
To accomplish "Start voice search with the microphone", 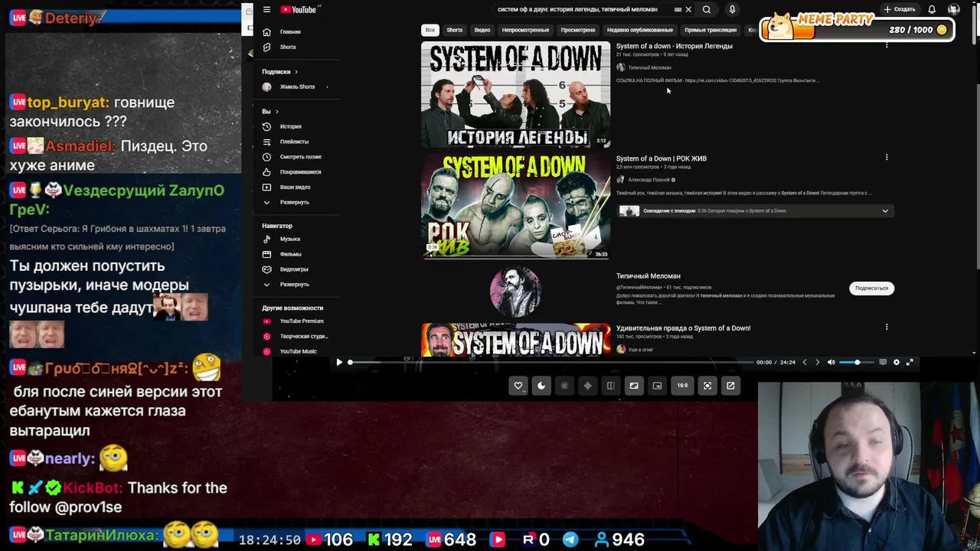I will (732, 9).
